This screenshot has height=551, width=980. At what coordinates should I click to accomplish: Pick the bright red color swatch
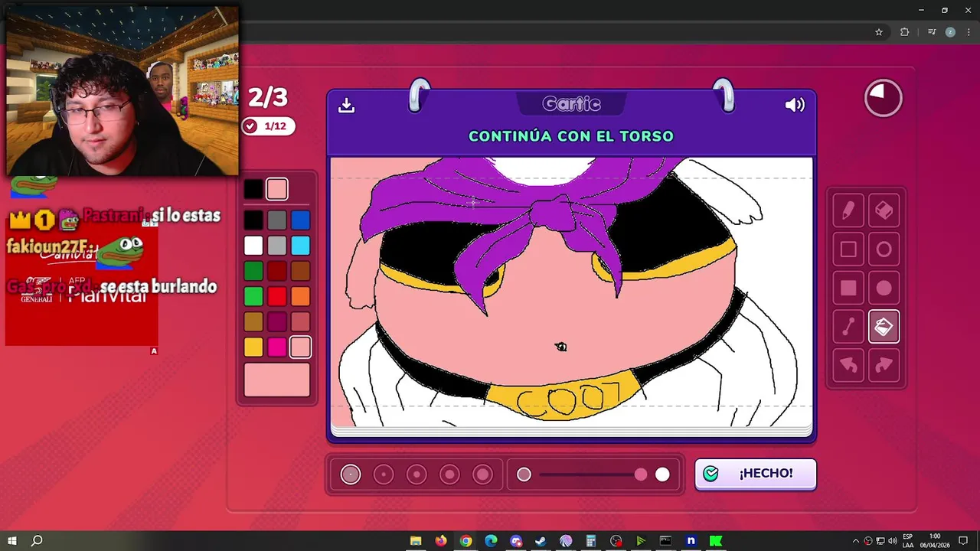[x=277, y=296]
